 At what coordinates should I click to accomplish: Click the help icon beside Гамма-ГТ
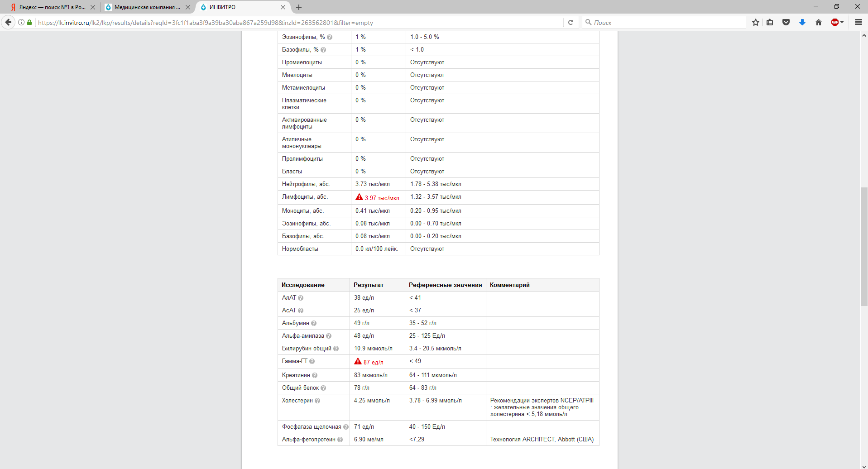(312, 361)
